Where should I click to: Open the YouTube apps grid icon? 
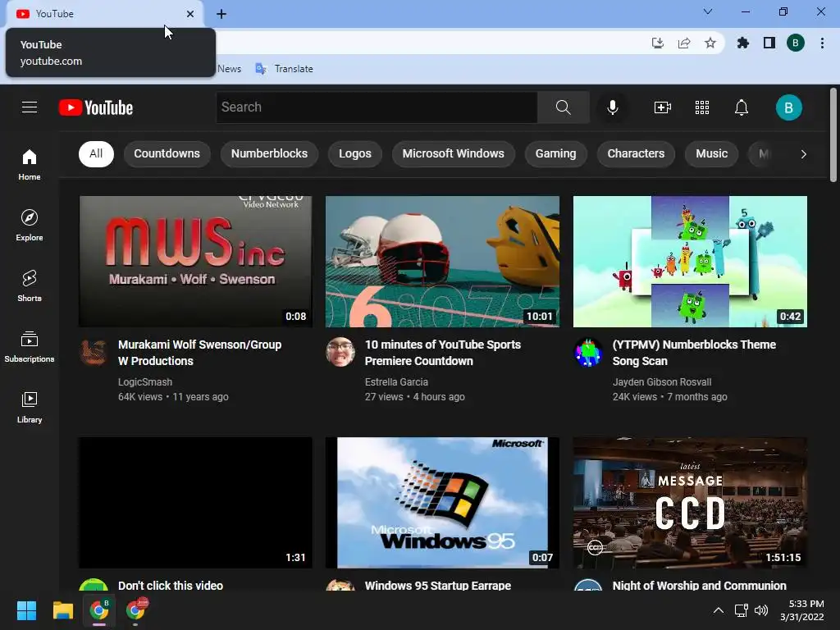click(702, 107)
